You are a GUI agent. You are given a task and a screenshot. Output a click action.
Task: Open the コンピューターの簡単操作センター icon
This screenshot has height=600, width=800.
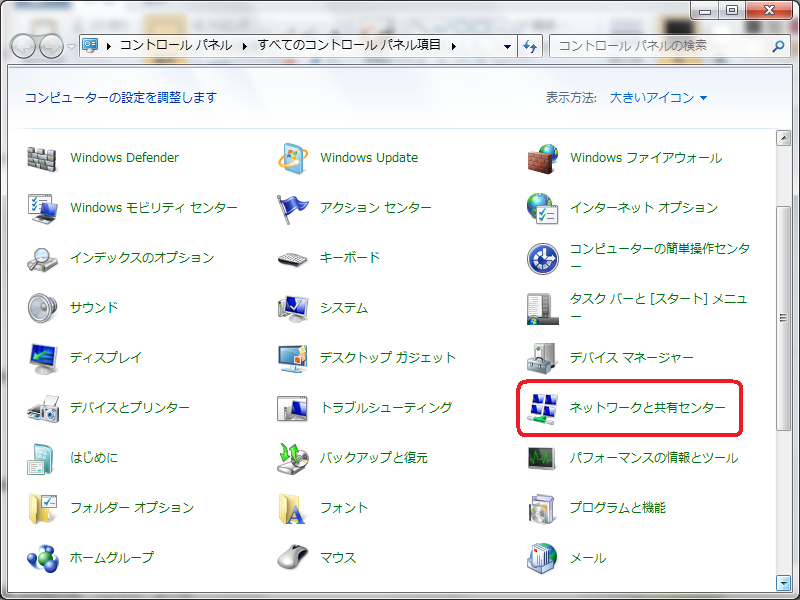point(542,259)
